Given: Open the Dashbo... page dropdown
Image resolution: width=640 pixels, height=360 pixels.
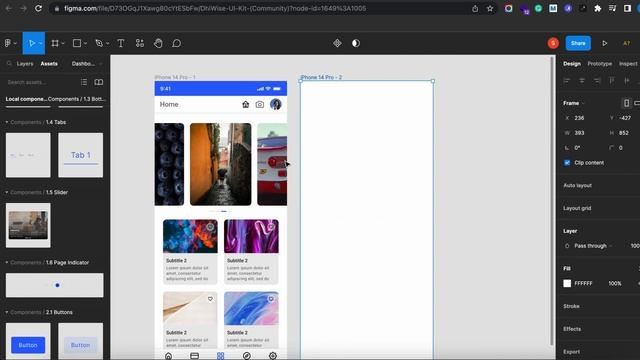Looking at the screenshot, I should pyautogui.click(x=87, y=64).
